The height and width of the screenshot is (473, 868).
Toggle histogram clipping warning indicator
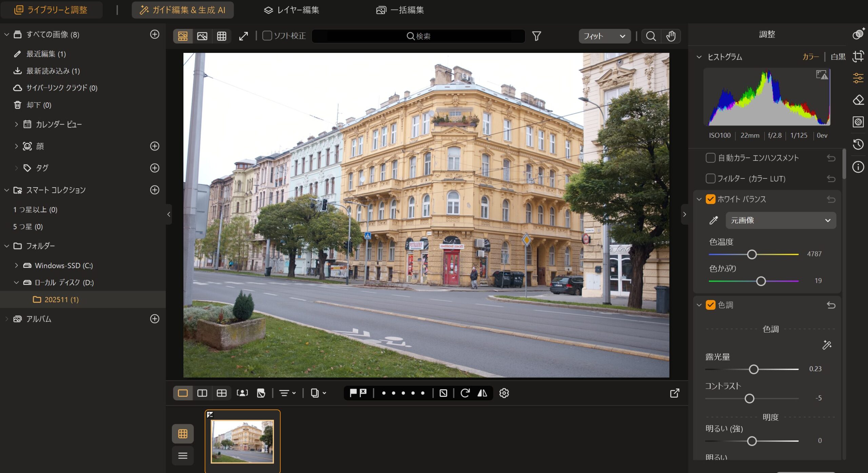click(x=822, y=75)
